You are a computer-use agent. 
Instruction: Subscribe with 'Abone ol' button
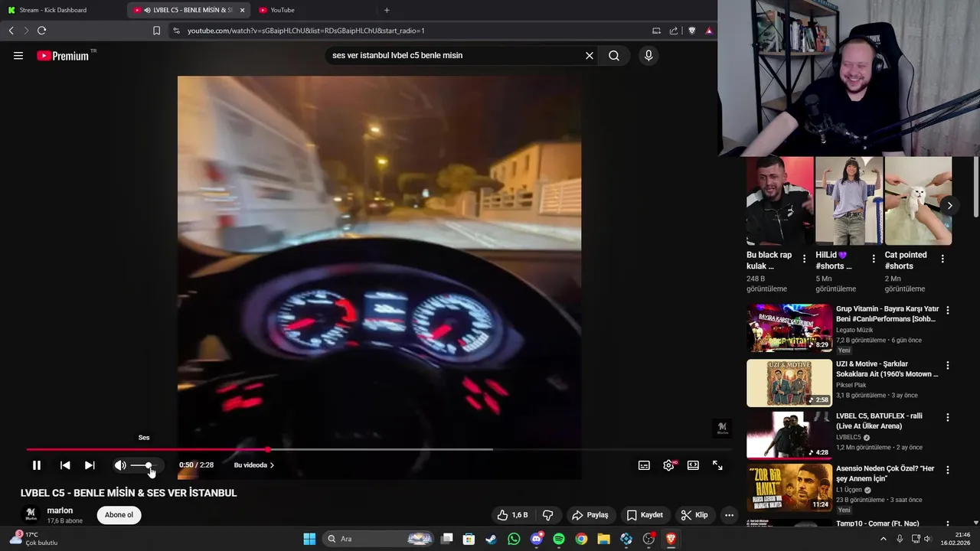point(119,515)
